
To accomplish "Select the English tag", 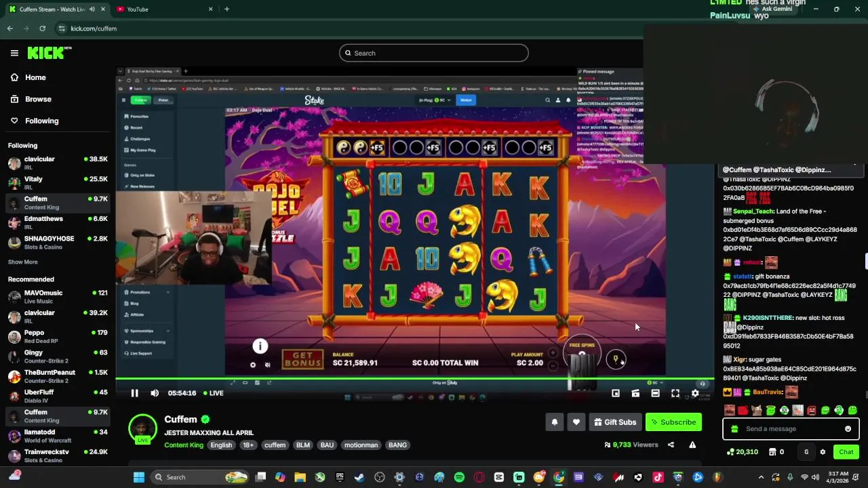I will (221, 445).
